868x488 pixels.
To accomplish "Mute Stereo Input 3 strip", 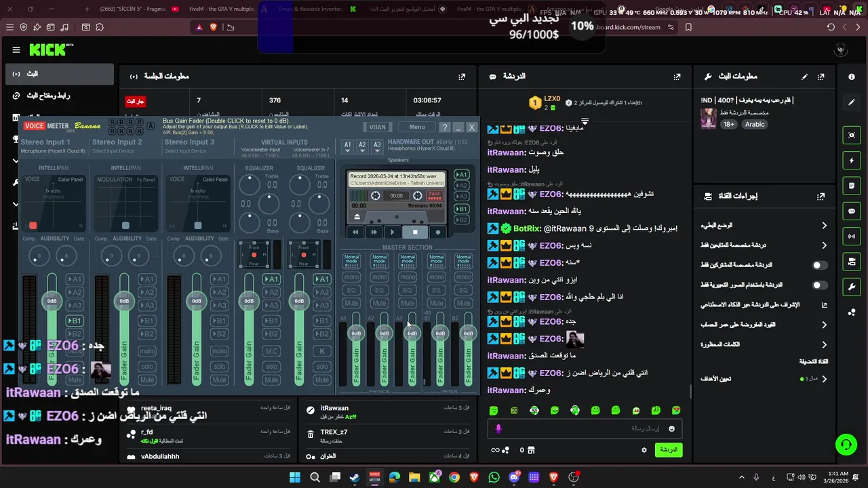I will pyautogui.click(x=219, y=380).
